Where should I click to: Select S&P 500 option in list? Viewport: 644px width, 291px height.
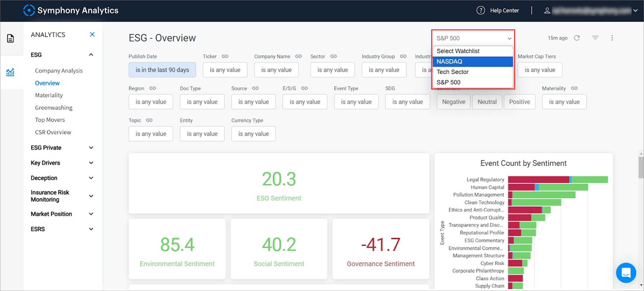[x=473, y=82]
